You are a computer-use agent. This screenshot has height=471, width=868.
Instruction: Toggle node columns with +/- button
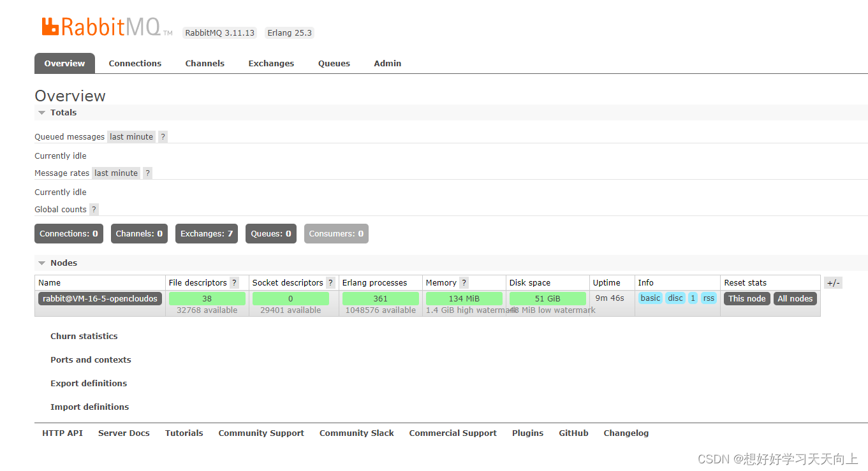(x=833, y=283)
